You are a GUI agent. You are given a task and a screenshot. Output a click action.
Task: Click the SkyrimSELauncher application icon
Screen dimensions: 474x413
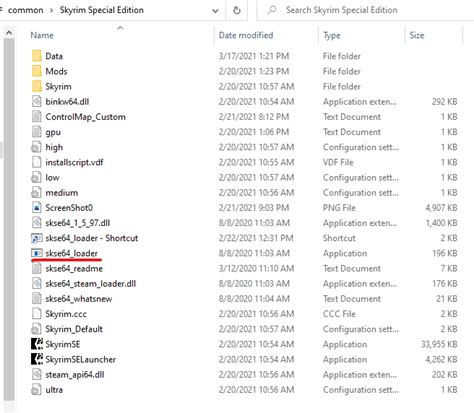pos(37,359)
